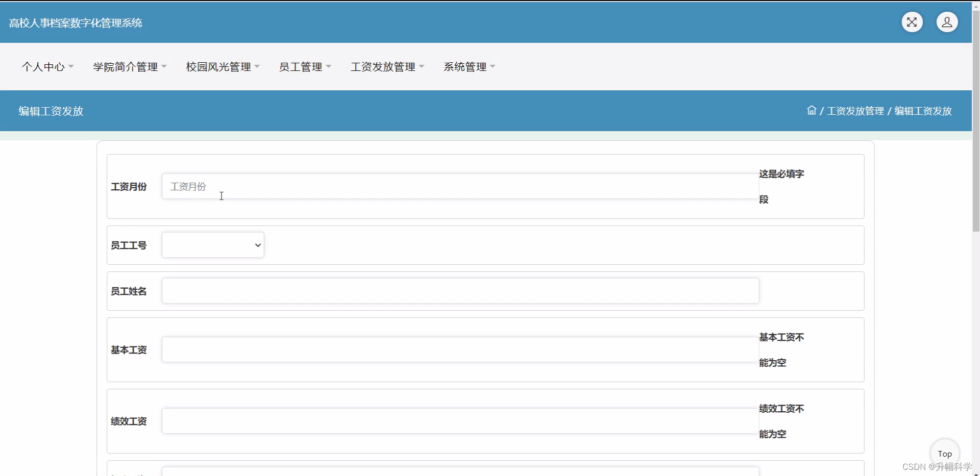Click the circular X icon in the header

(x=912, y=22)
